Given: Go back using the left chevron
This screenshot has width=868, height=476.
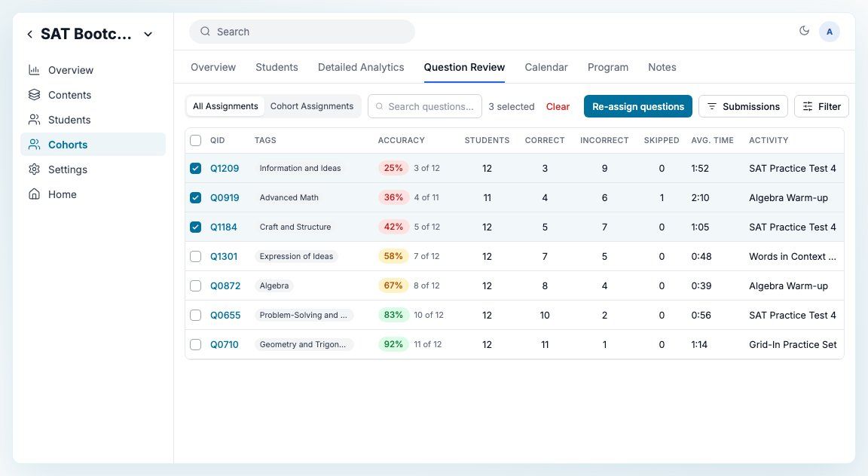Looking at the screenshot, I should (30, 35).
